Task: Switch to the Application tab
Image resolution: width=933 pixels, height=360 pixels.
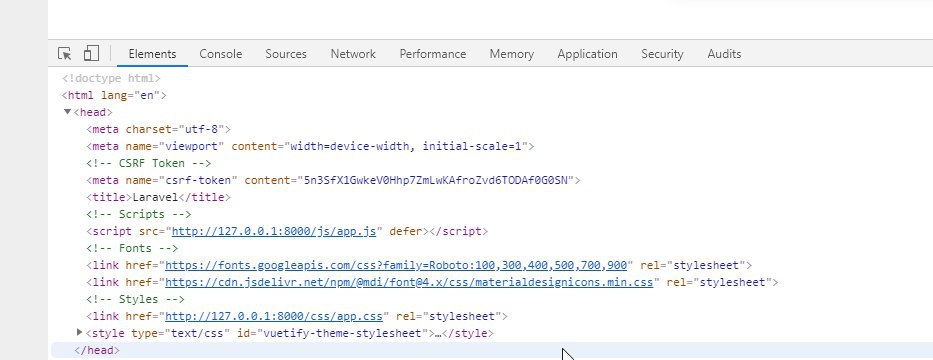Action: pos(587,54)
